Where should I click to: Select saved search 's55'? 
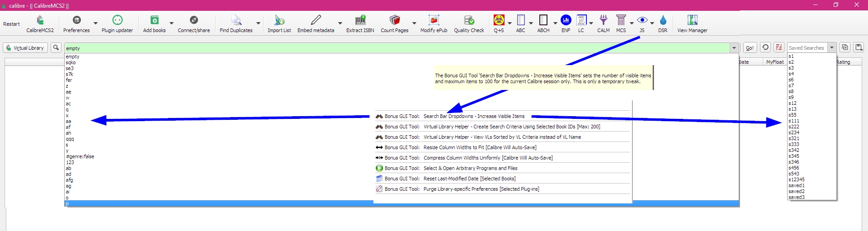[812, 115]
